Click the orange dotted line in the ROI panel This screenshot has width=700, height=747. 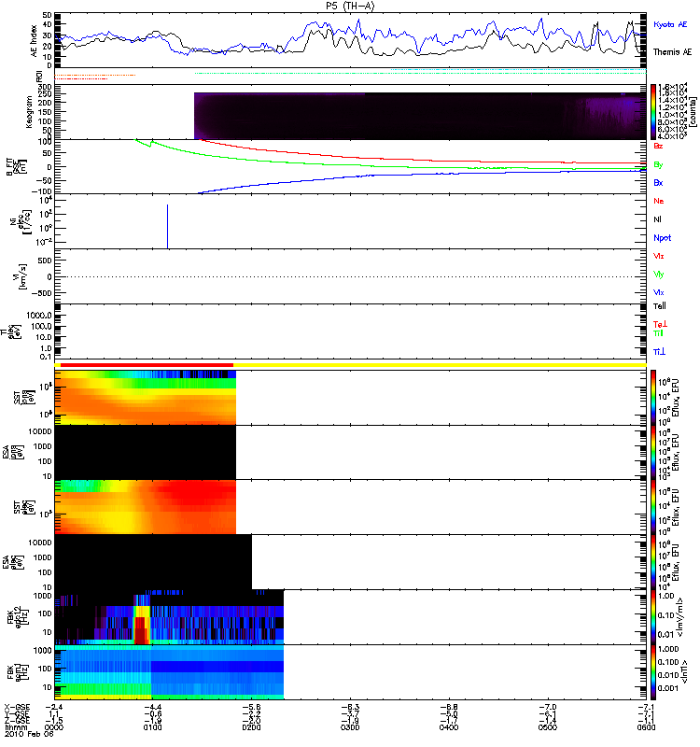point(95,76)
